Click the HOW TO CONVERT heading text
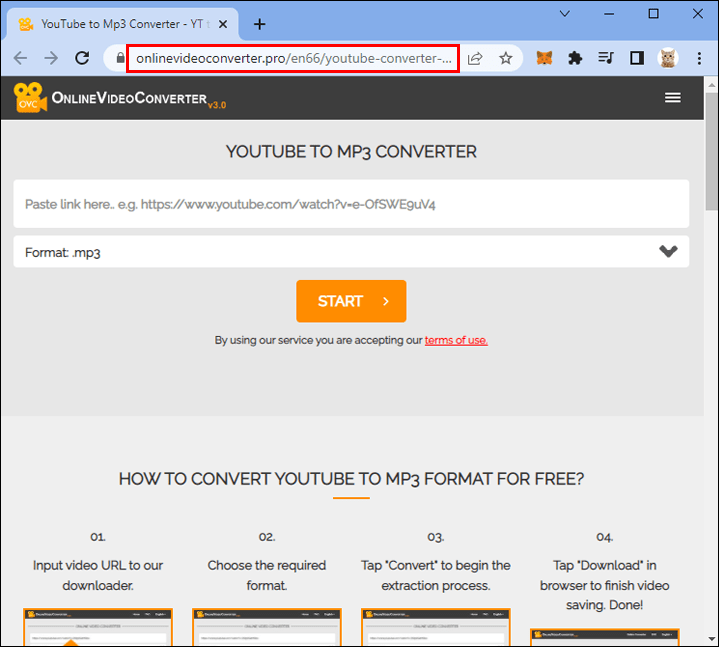Viewport: 719px width, 647px height. coord(351,479)
